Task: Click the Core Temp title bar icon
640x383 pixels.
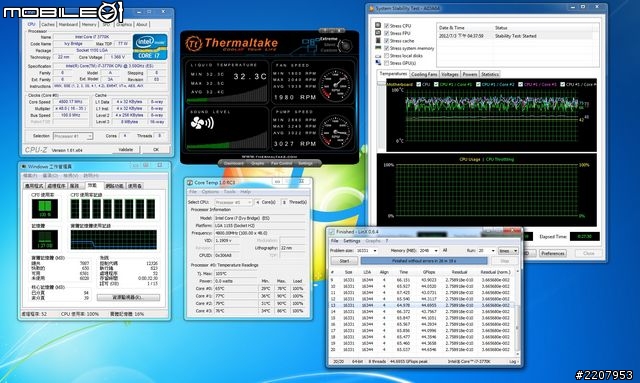Action: 190,183
